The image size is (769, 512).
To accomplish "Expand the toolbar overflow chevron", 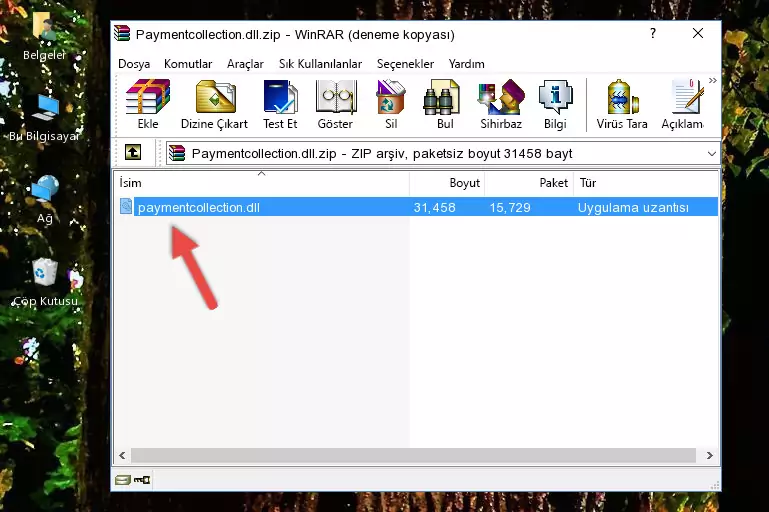I will tap(713, 80).
